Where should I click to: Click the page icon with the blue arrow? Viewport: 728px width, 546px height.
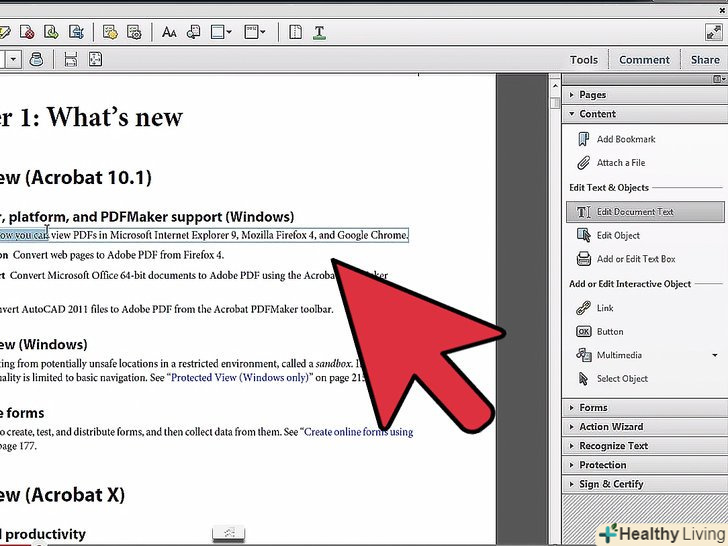tap(76, 32)
